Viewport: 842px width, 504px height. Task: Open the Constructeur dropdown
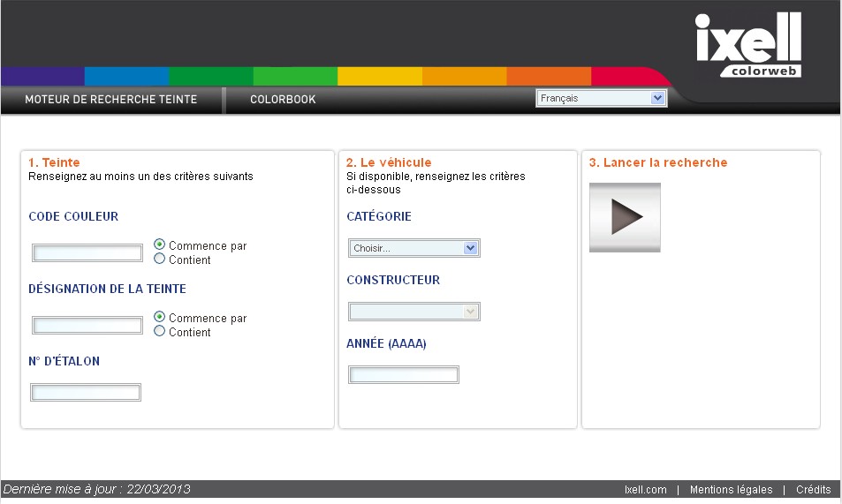pyautogui.click(x=413, y=312)
